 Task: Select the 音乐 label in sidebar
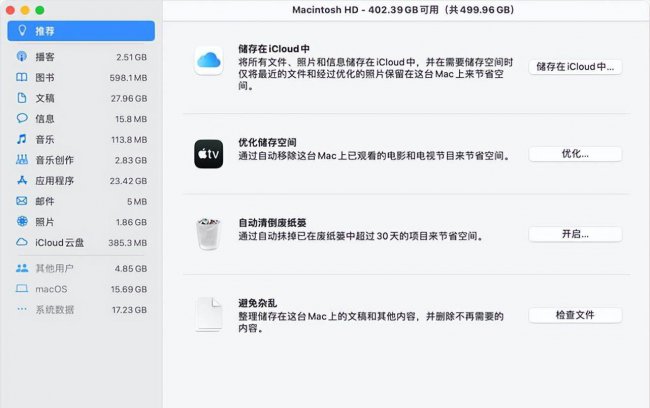pyautogui.click(x=45, y=139)
